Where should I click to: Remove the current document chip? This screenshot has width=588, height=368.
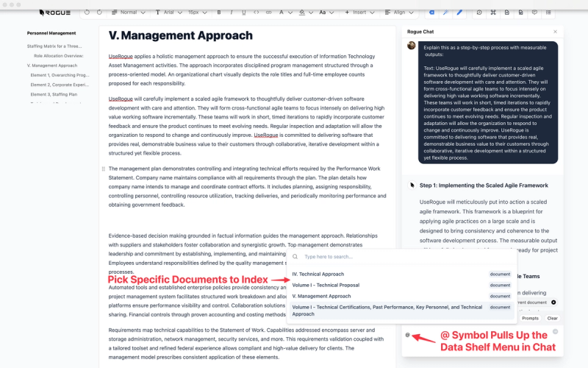tap(553, 302)
